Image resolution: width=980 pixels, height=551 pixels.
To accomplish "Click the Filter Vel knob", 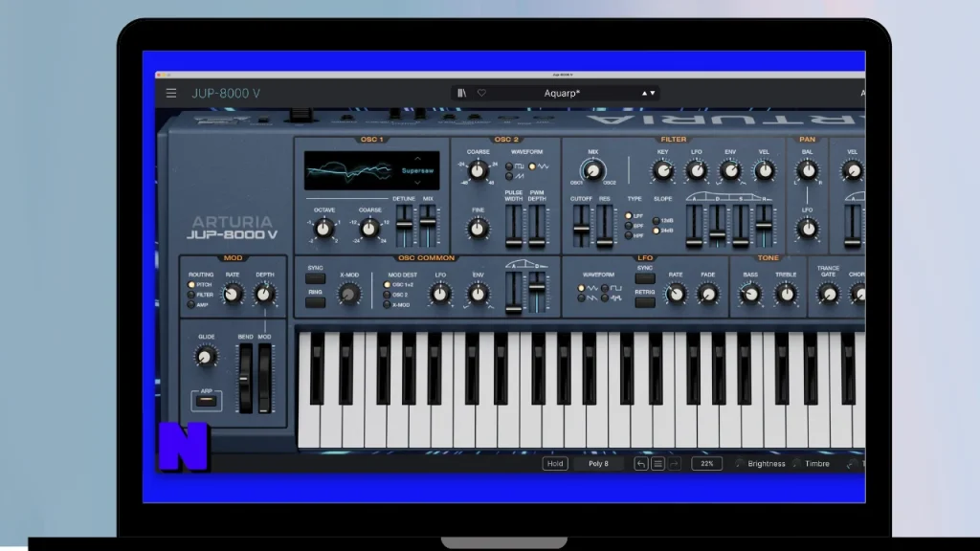I will (764, 170).
